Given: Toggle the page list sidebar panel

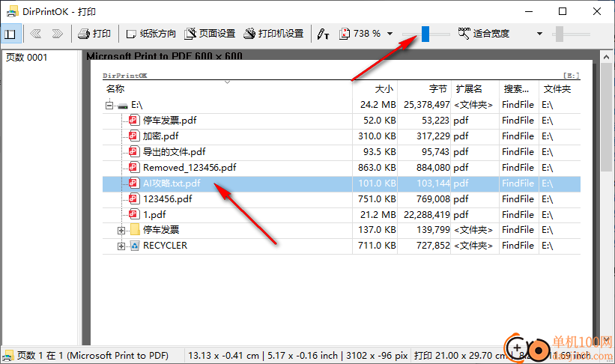Looking at the screenshot, I should (x=10, y=34).
